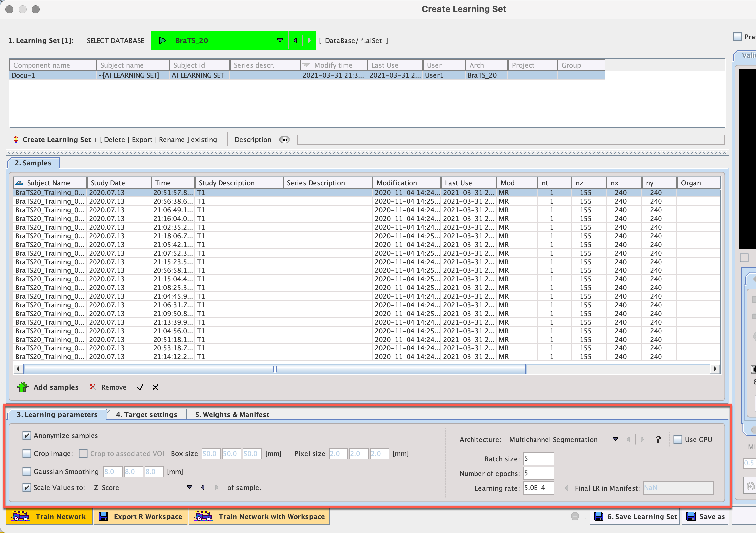
Task: Select the 2. Samples tab
Action: 33,163
